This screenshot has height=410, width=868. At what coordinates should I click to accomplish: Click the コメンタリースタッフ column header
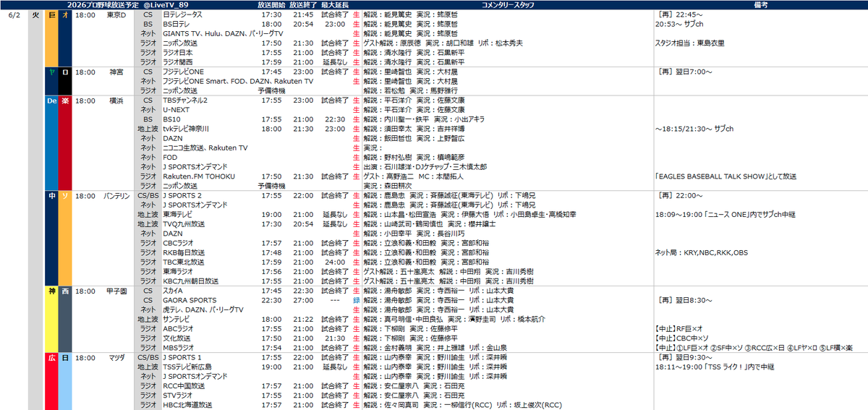click(x=509, y=5)
